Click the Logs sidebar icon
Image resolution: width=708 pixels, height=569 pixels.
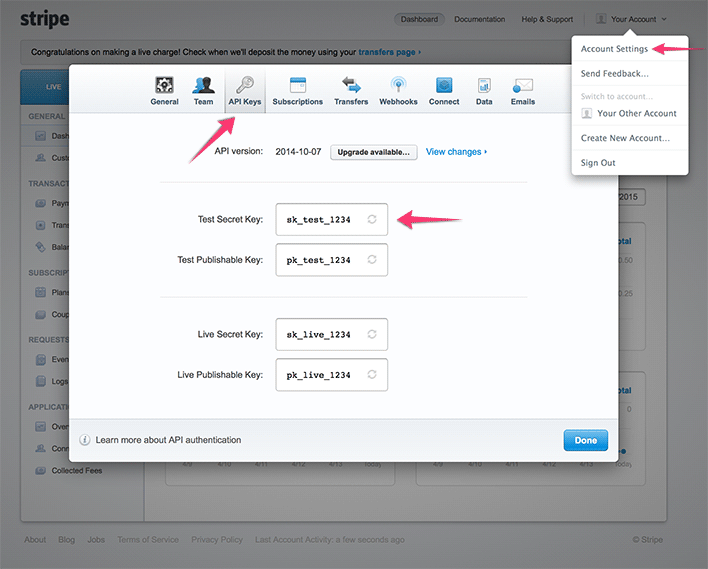[x=41, y=381]
